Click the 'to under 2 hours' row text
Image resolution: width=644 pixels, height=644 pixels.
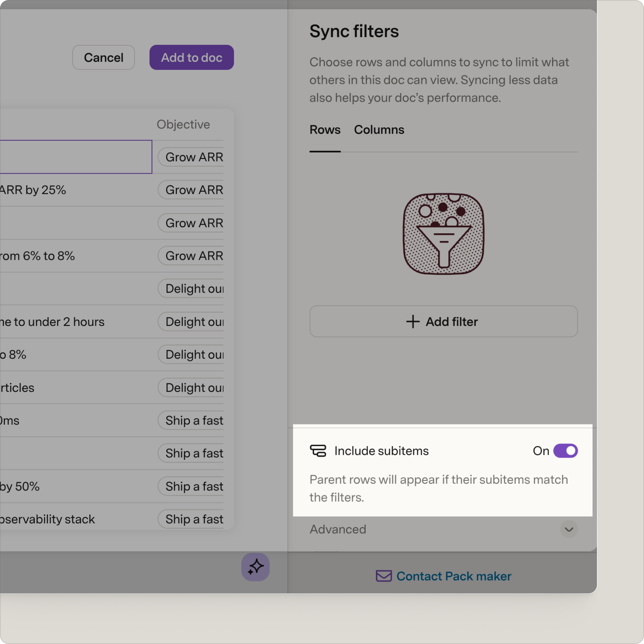click(59, 322)
